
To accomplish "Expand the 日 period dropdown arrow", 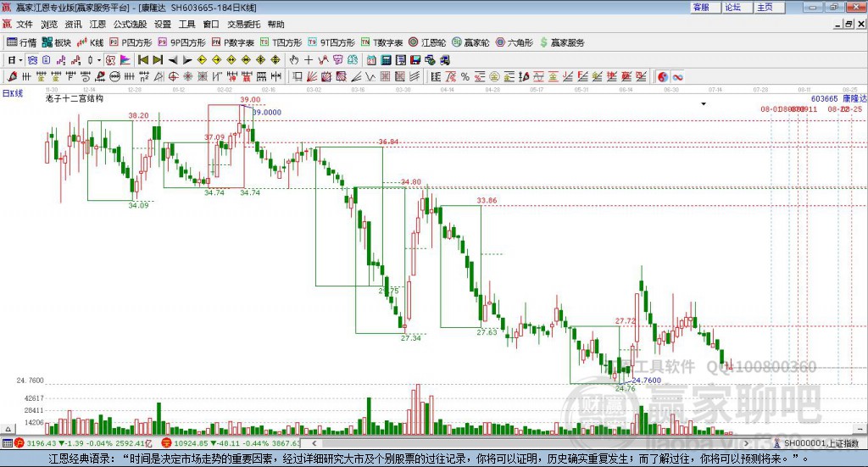I will (x=21, y=60).
